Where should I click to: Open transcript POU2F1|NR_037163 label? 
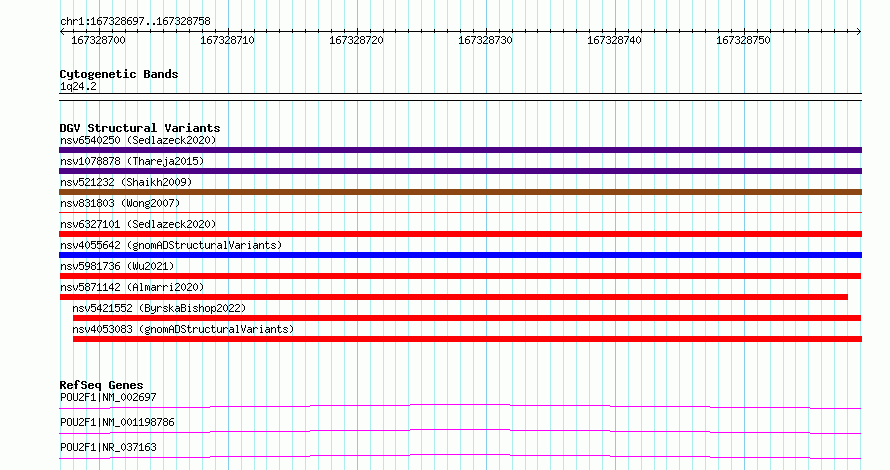[108, 447]
